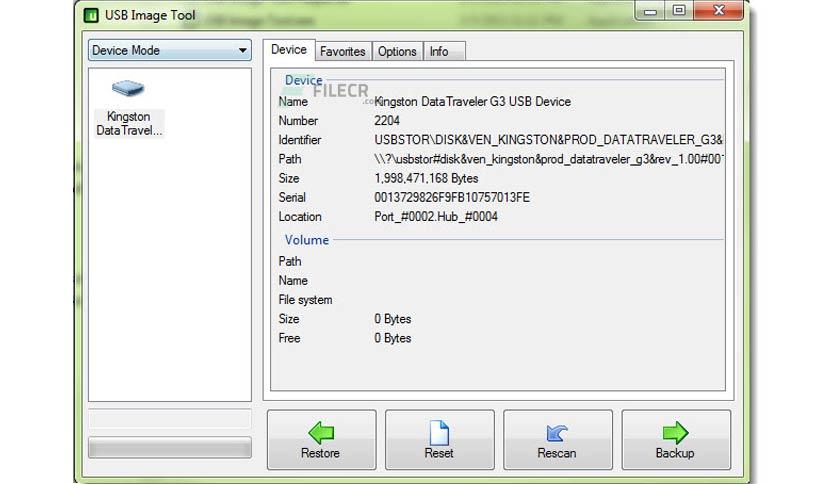Image resolution: width=836 pixels, height=484 pixels.
Task: Click the Identifier label
Action: 300,140
